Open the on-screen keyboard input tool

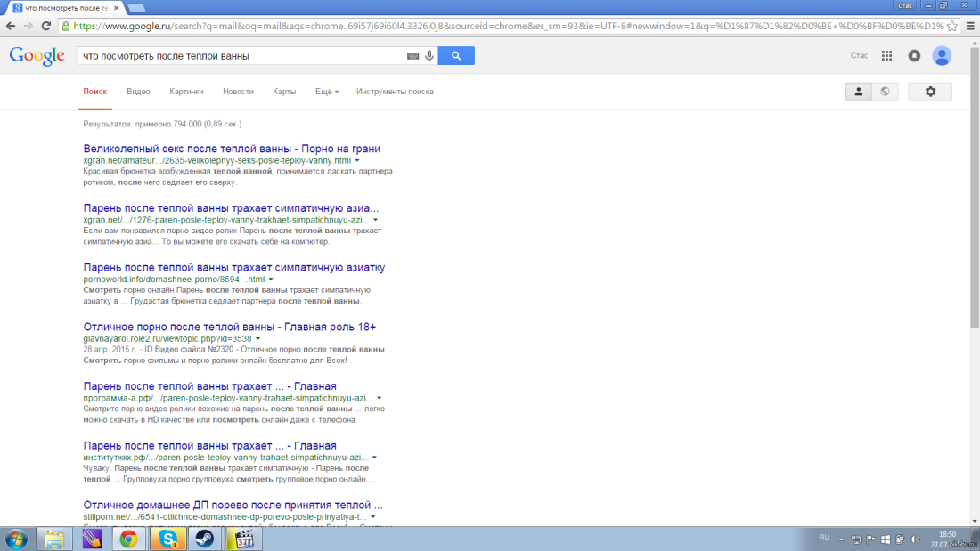pyautogui.click(x=412, y=56)
